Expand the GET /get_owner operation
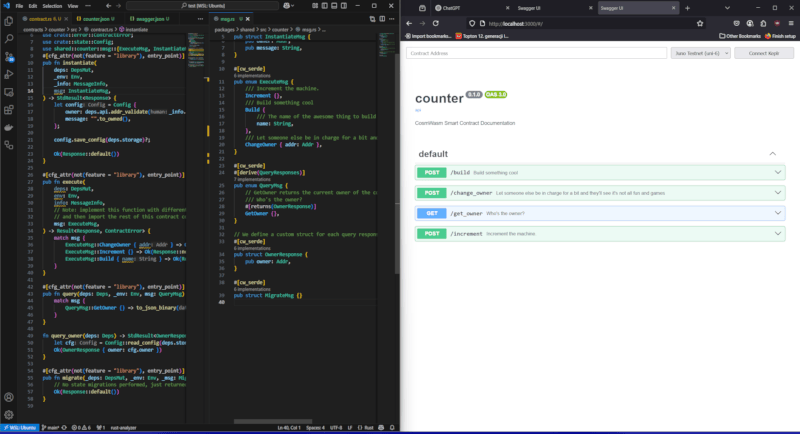Image resolution: width=800 pixels, height=434 pixels. (600, 213)
